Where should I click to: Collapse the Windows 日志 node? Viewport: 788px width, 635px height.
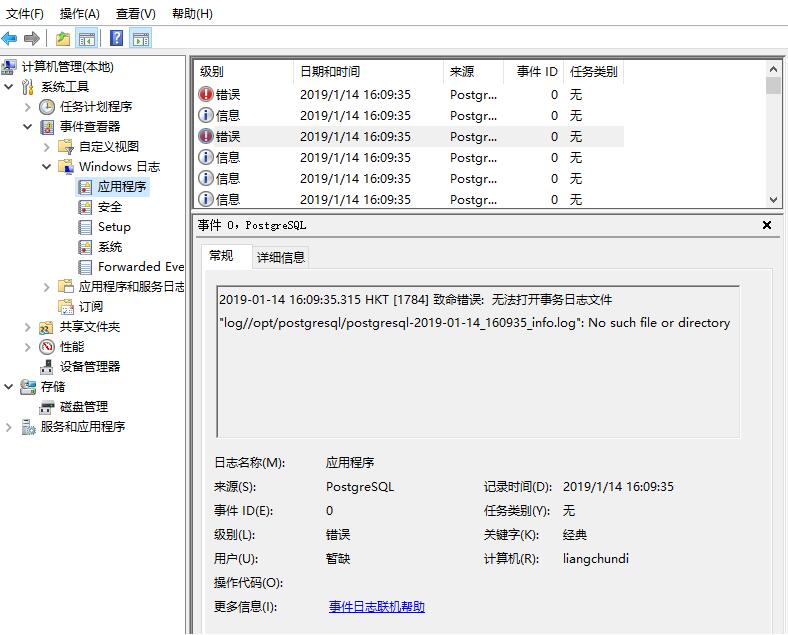47,167
